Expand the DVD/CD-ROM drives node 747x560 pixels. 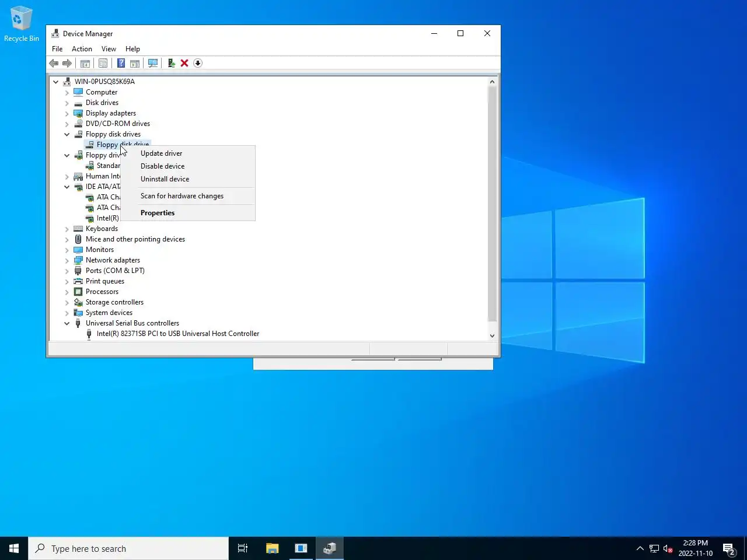point(67,124)
